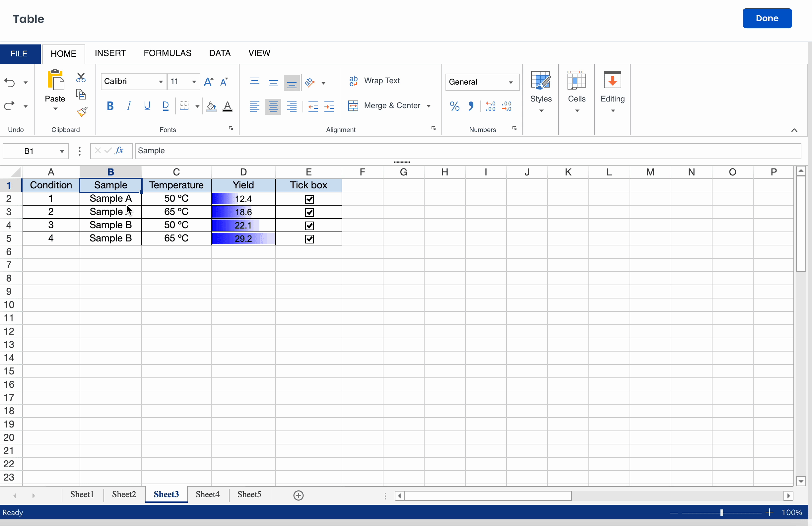Viewport: 812px width, 526px height.
Task: Click the percent style icon
Action: click(454, 106)
